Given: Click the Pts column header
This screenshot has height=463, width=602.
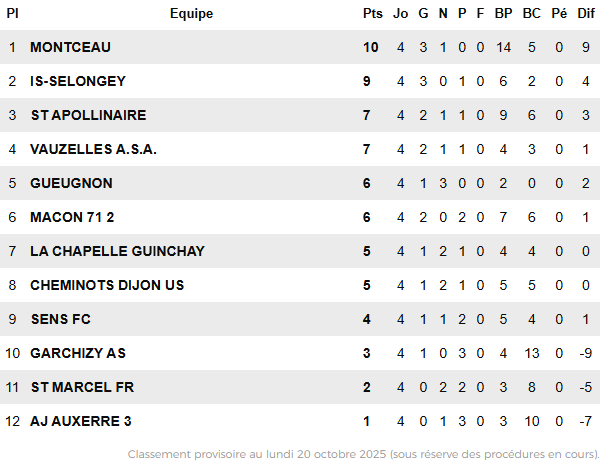Looking at the screenshot, I should (x=373, y=14).
